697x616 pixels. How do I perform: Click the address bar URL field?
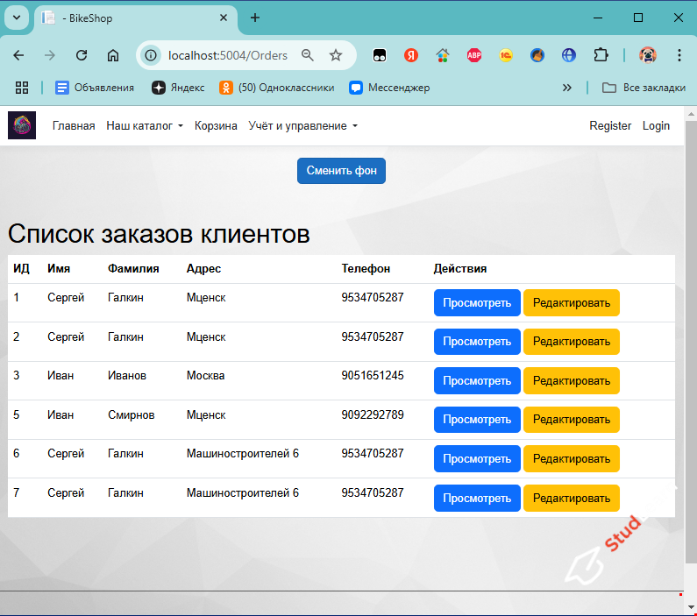click(228, 55)
